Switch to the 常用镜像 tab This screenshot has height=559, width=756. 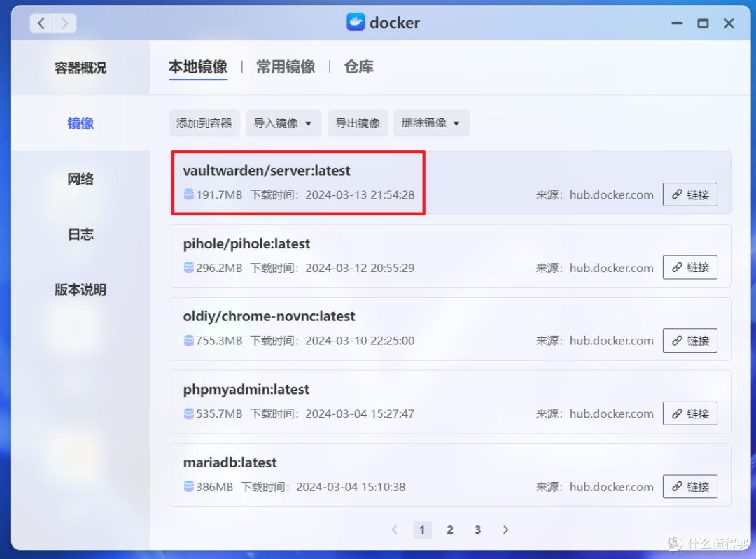click(286, 67)
